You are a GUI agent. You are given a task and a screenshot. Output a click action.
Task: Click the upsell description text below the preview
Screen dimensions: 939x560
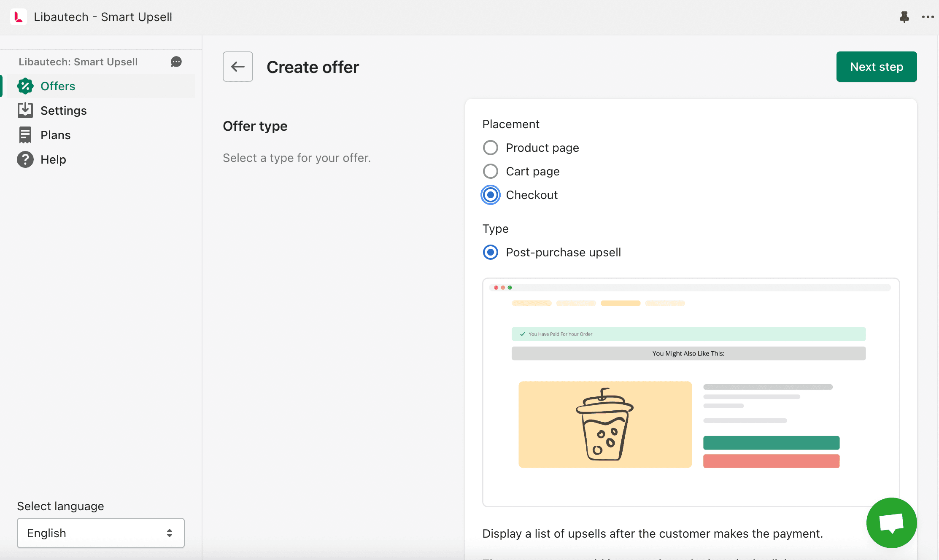point(653,533)
